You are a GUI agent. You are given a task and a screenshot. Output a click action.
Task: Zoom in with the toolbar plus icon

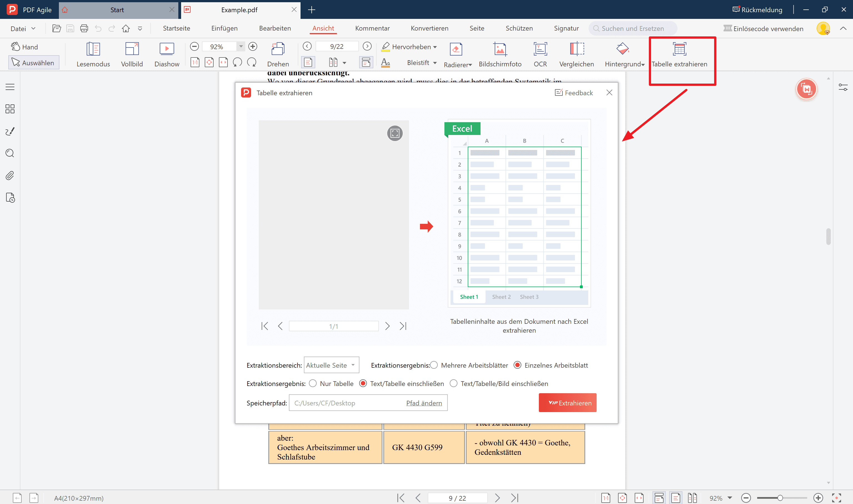[253, 46]
